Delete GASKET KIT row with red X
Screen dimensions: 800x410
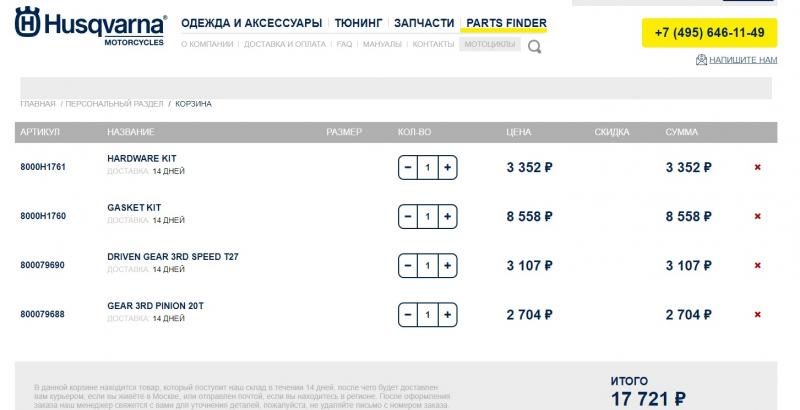(x=757, y=216)
